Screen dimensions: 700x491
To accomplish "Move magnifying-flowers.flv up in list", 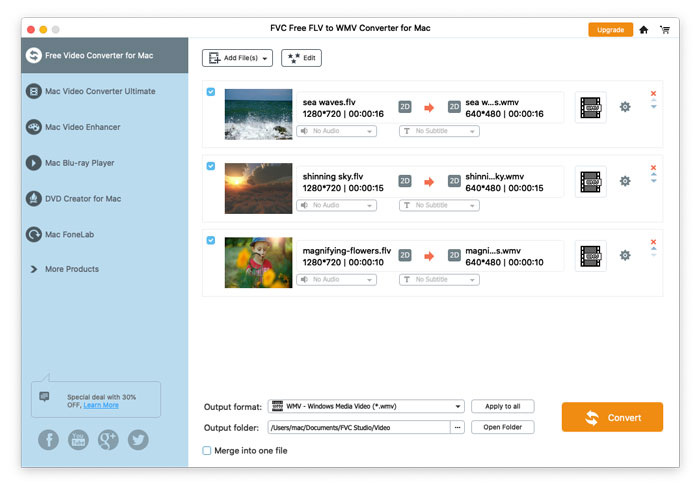I will point(654,249).
